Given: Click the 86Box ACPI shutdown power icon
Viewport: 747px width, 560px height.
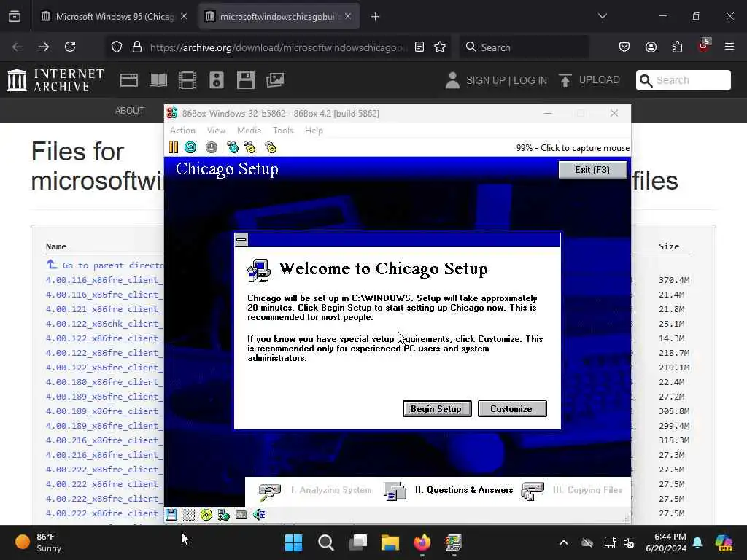Looking at the screenshot, I should point(212,147).
